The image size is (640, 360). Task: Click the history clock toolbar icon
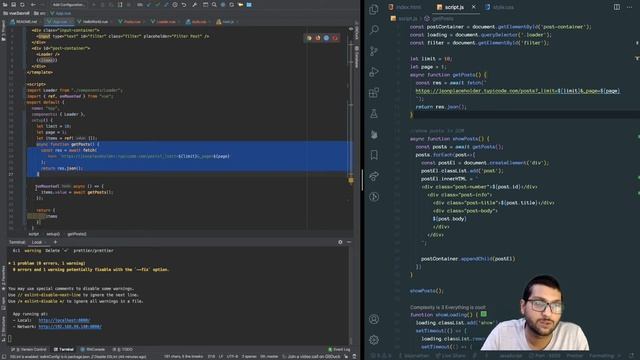[175, 4]
